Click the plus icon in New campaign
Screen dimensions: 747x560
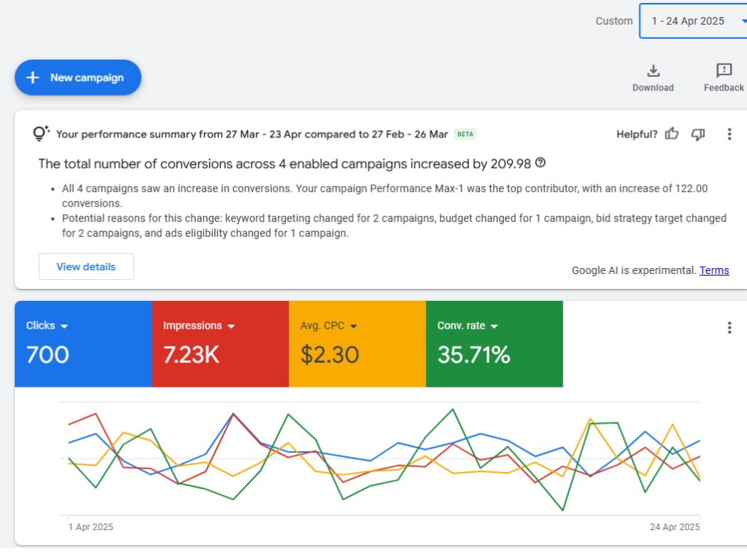(x=32, y=78)
